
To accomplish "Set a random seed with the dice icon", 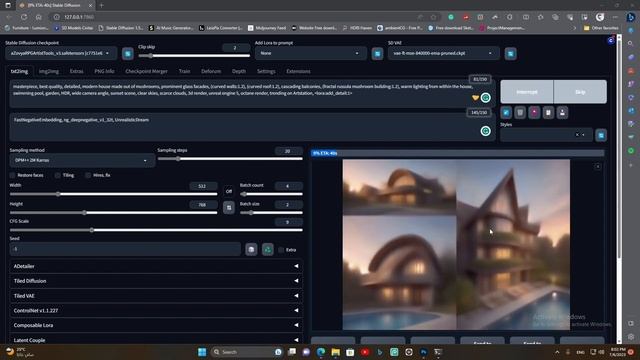I will pyautogui.click(x=251, y=249).
